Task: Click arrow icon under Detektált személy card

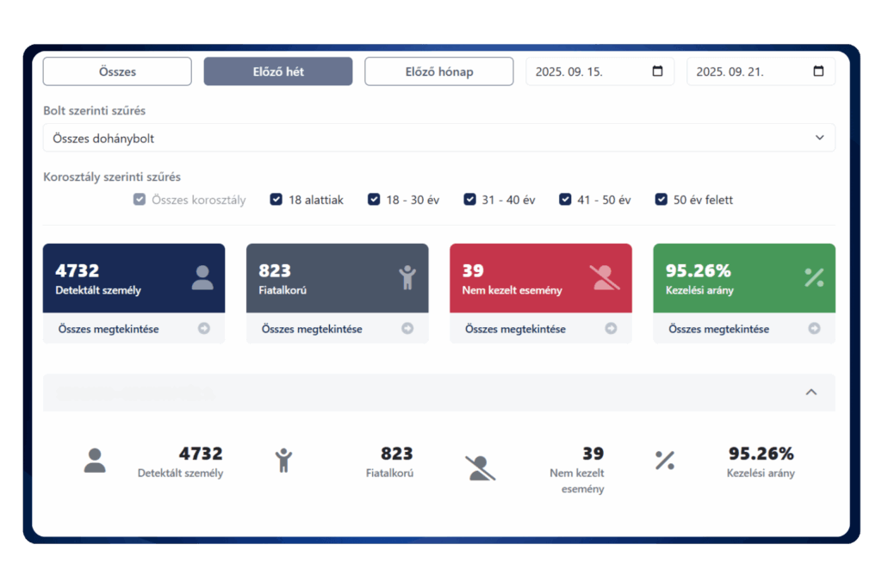Action: (x=204, y=329)
